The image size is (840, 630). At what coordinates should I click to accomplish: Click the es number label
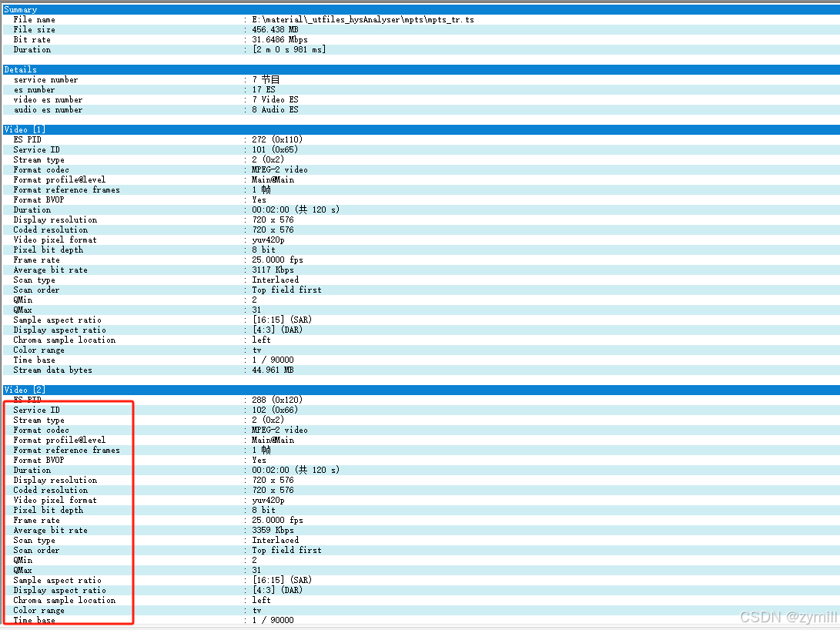click(35, 90)
